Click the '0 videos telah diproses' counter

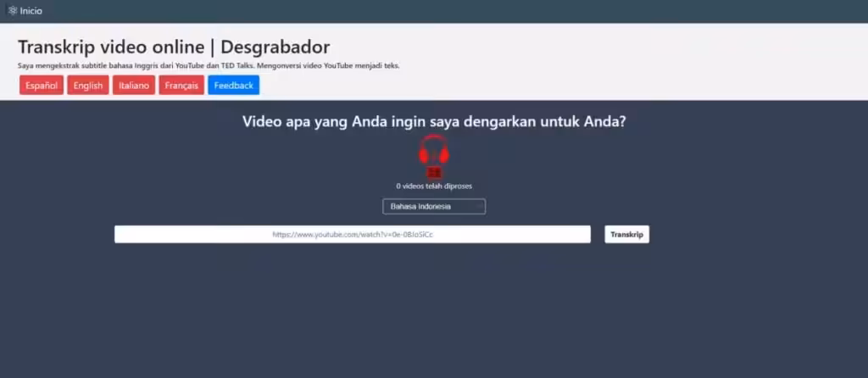tap(434, 186)
